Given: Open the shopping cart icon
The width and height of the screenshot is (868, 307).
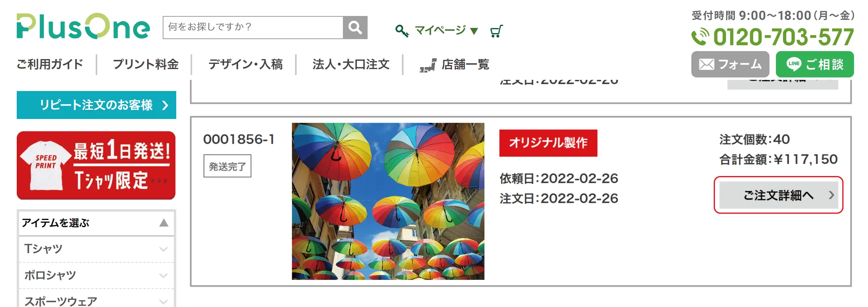Looking at the screenshot, I should [x=496, y=31].
